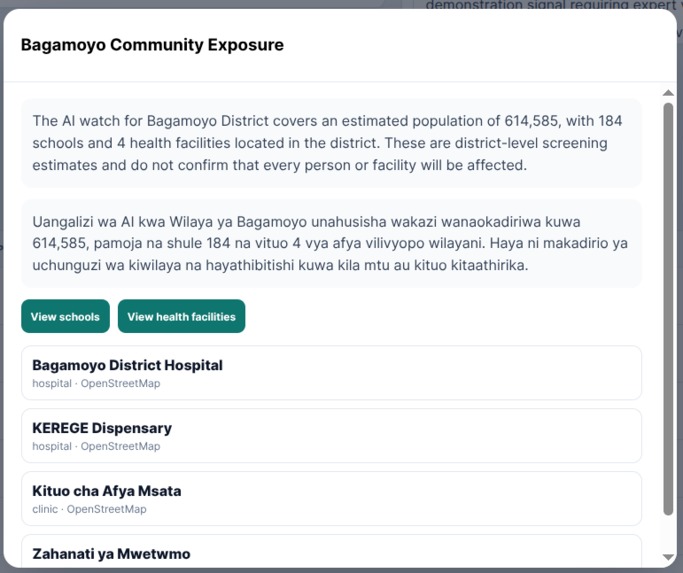Select the Zahanati ya Mwetwmo entry

click(331, 551)
